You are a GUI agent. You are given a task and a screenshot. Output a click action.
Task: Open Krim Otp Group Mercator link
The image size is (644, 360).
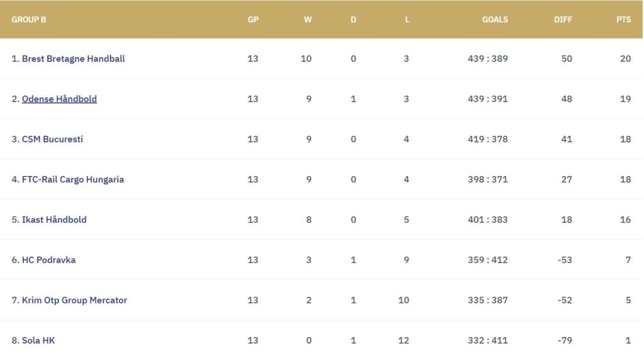tap(74, 300)
